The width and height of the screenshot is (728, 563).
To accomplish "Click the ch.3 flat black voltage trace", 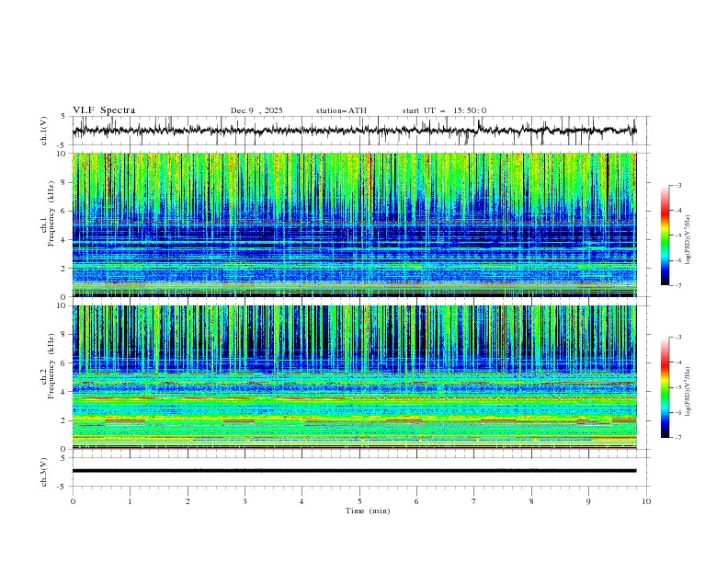I will tap(354, 471).
